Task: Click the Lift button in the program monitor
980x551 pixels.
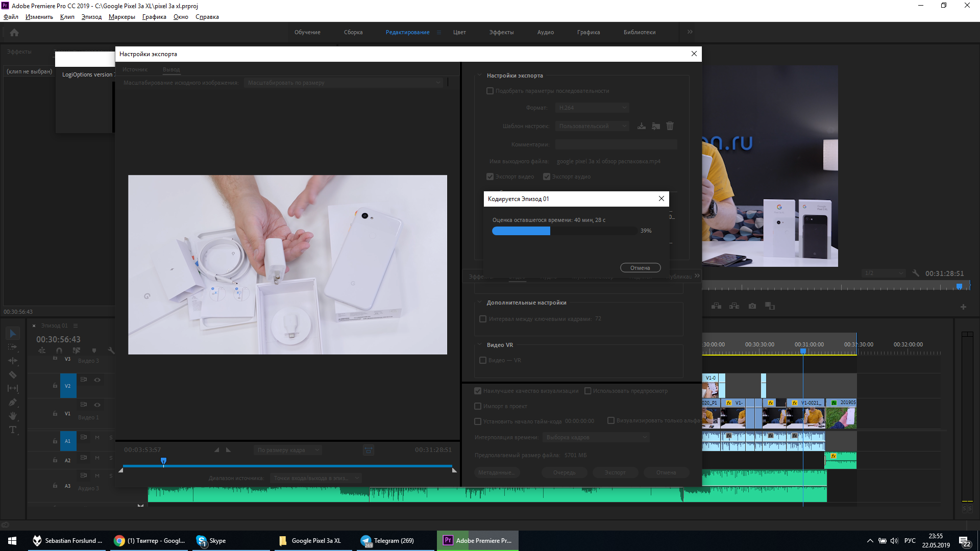Action: [717, 306]
